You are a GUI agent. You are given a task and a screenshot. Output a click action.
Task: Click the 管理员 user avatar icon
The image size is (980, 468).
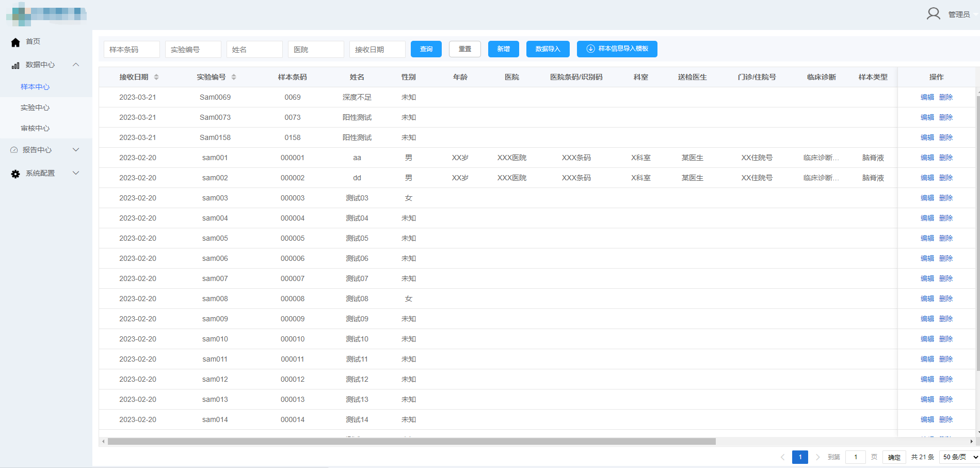933,14
